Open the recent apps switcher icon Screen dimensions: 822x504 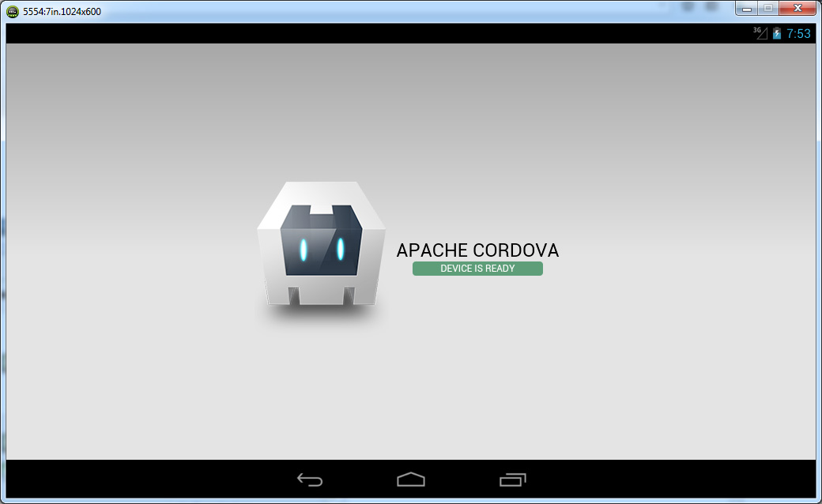512,479
